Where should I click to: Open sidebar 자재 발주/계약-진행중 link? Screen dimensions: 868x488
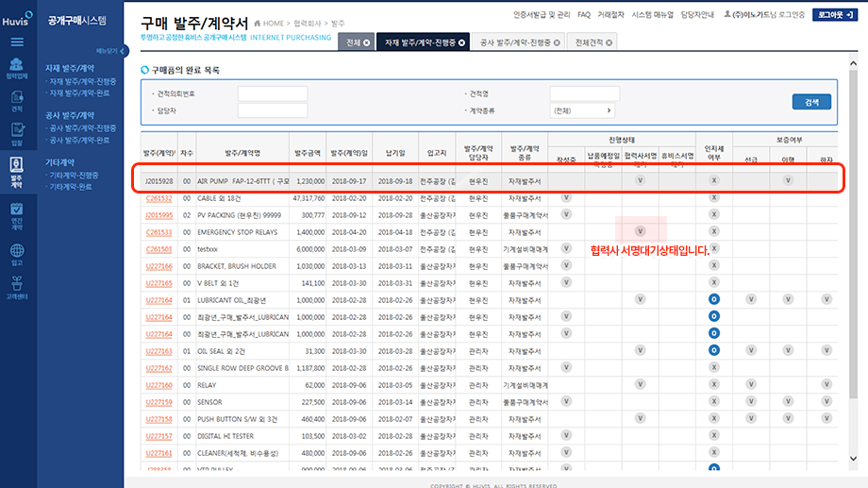[82, 81]
